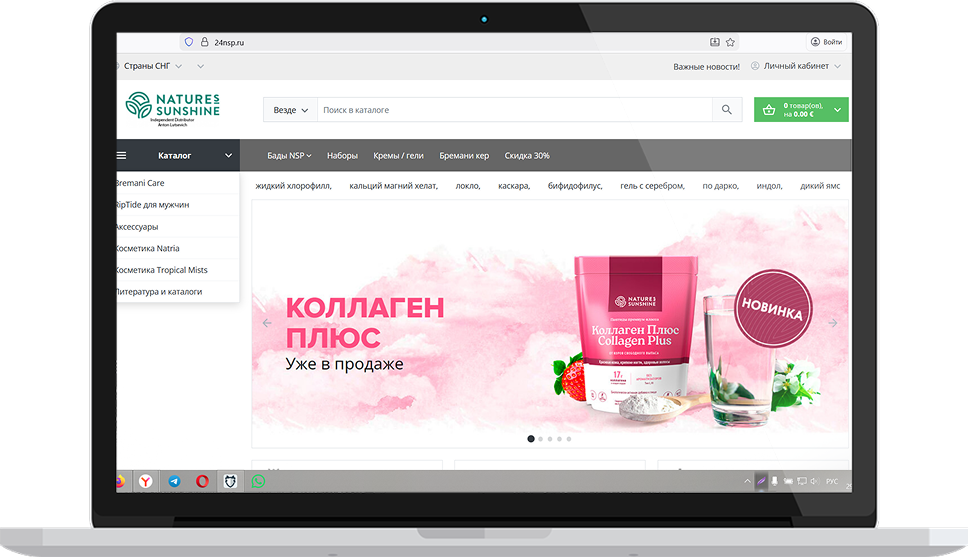Viewport: 968px width, 557px height.
Task: Go to previous banner slide arrow
Action: click(267, 323)
